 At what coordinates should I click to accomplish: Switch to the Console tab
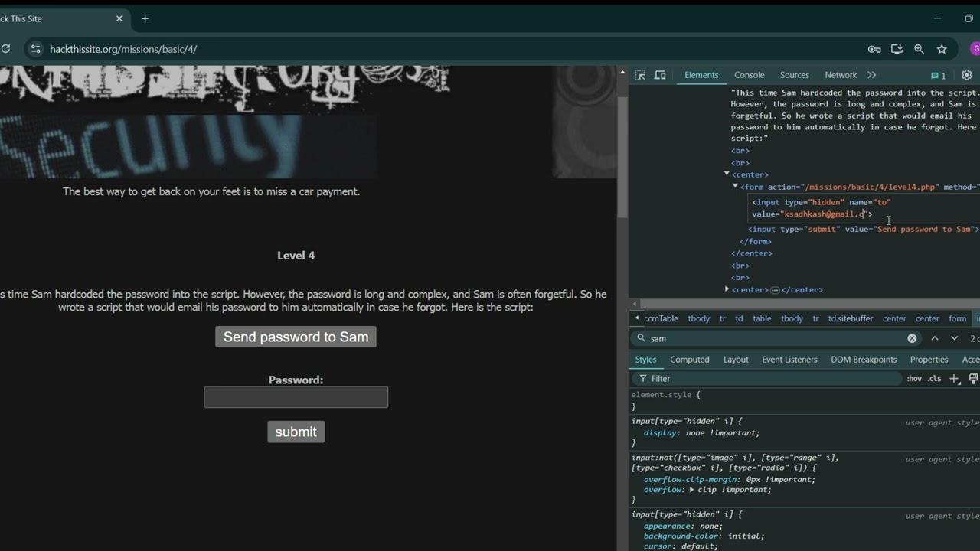tap(750, 75)
